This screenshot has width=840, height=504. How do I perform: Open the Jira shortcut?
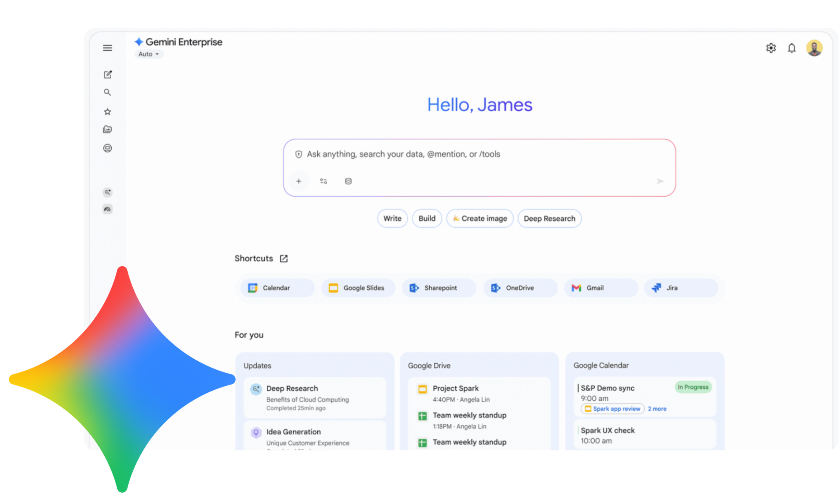[x=681, y=288]
